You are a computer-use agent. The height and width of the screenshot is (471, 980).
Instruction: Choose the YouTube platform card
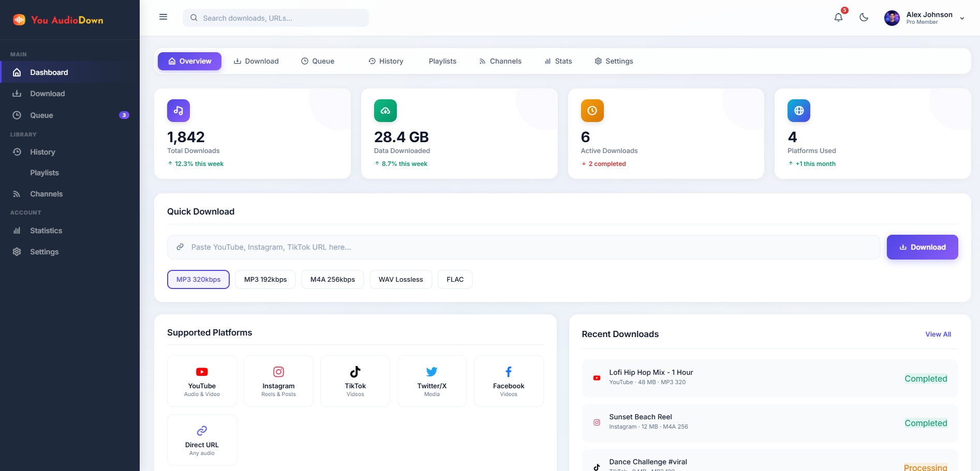(202, 381)
